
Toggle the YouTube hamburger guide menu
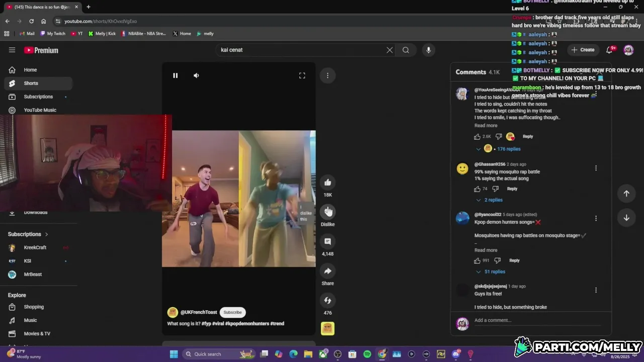(12, 50)
